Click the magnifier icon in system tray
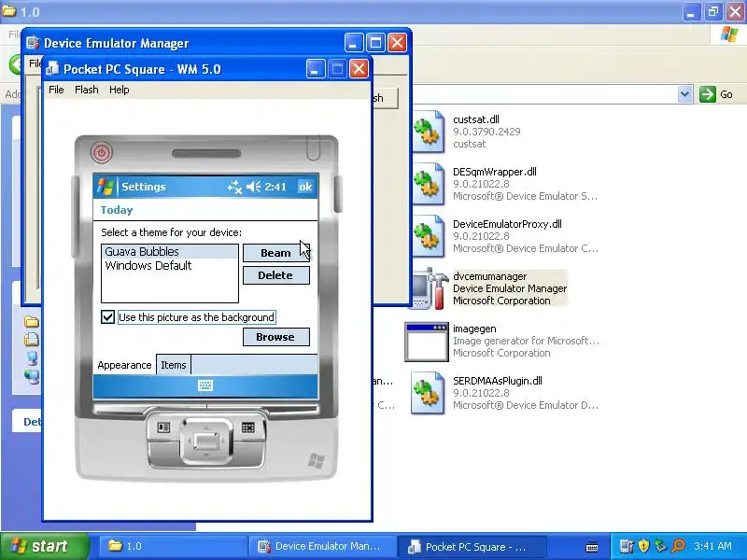Viewport: 747px width, 560px height. pyautogui.click(x=678, y=546)
